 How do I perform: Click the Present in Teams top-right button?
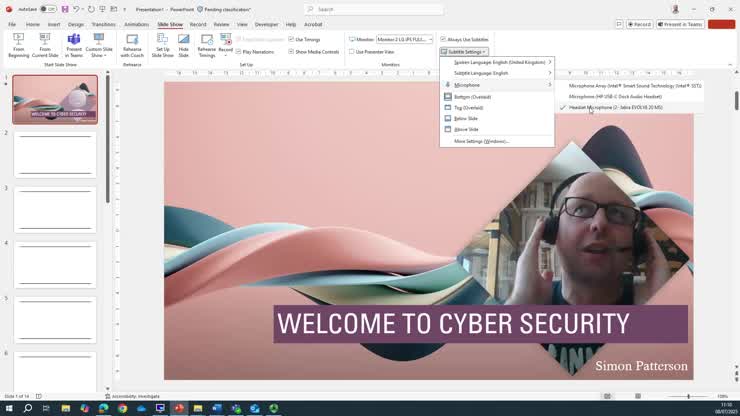tap(681, 25)
